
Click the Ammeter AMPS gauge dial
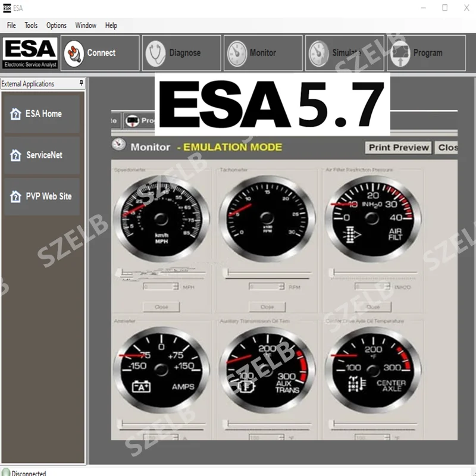(x=161, y=370)
